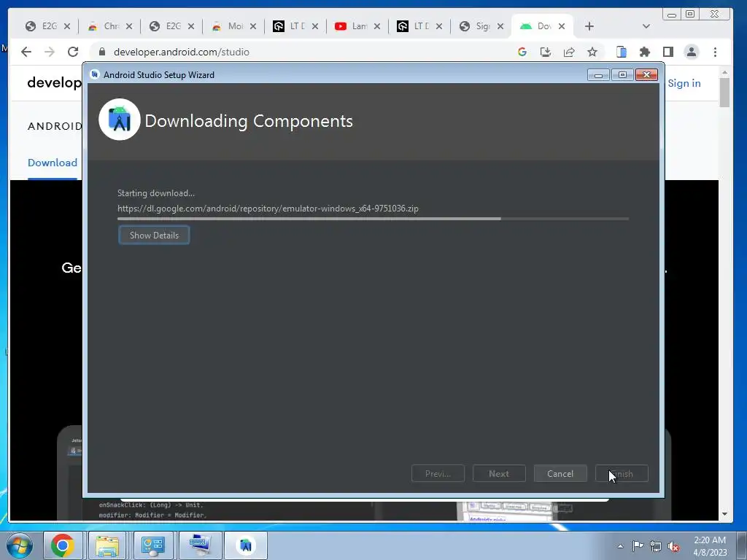Screen dimensions: 747x560
Task: Click the developer.android.com/studio address bar
Action: point(181,52)
